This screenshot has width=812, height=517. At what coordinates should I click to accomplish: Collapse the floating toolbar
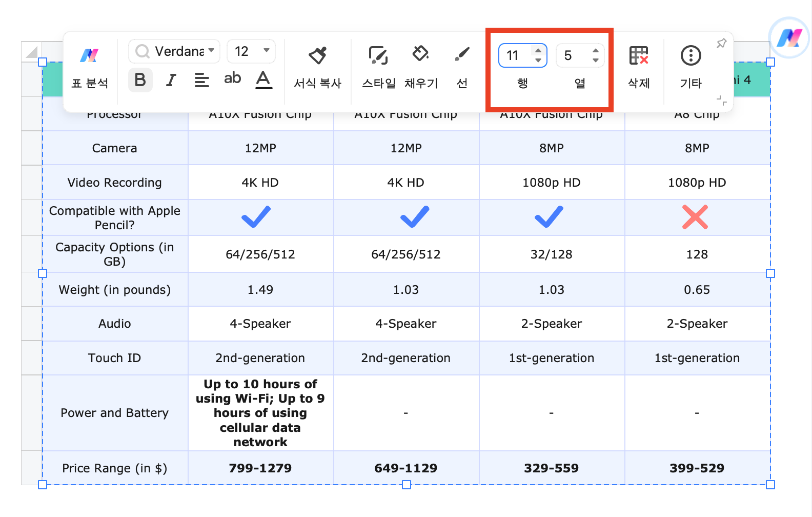722,101
